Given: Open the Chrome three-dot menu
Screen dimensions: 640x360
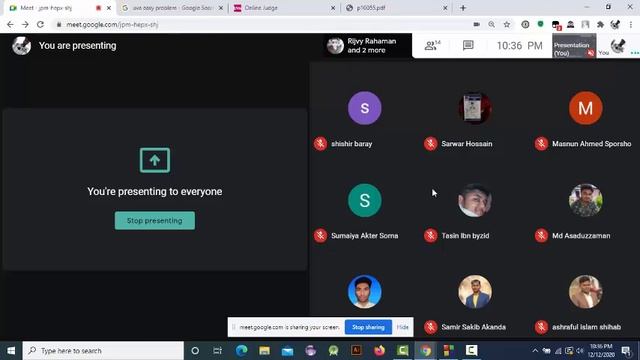Looking at the screenshot, I should [x=631, y=24].
